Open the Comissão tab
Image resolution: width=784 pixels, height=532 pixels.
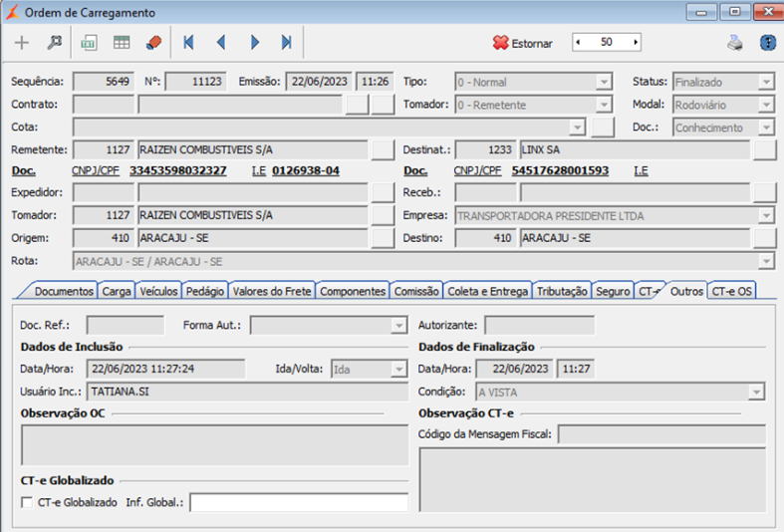416,291
